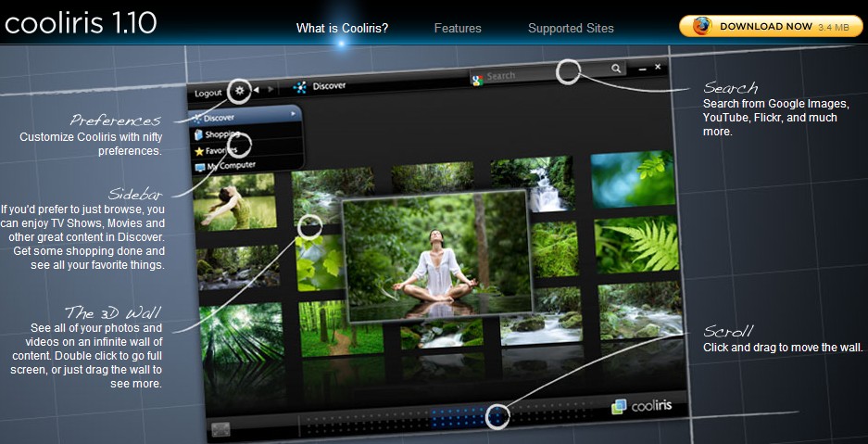The height and width of the screenshot is (444, 868).
Task: Select the mossy stream thumbnail at left
Action: tap(238, 267)
